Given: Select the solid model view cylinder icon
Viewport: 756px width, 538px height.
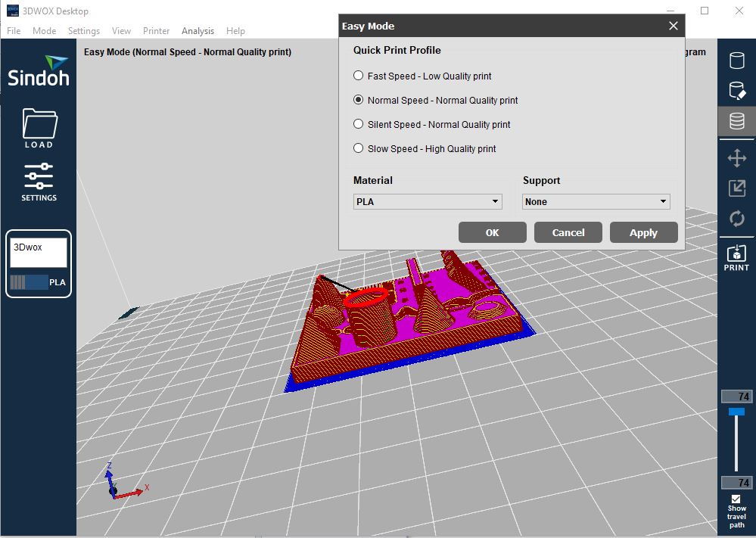Looking at the screenshot, I should pos(736,61).
